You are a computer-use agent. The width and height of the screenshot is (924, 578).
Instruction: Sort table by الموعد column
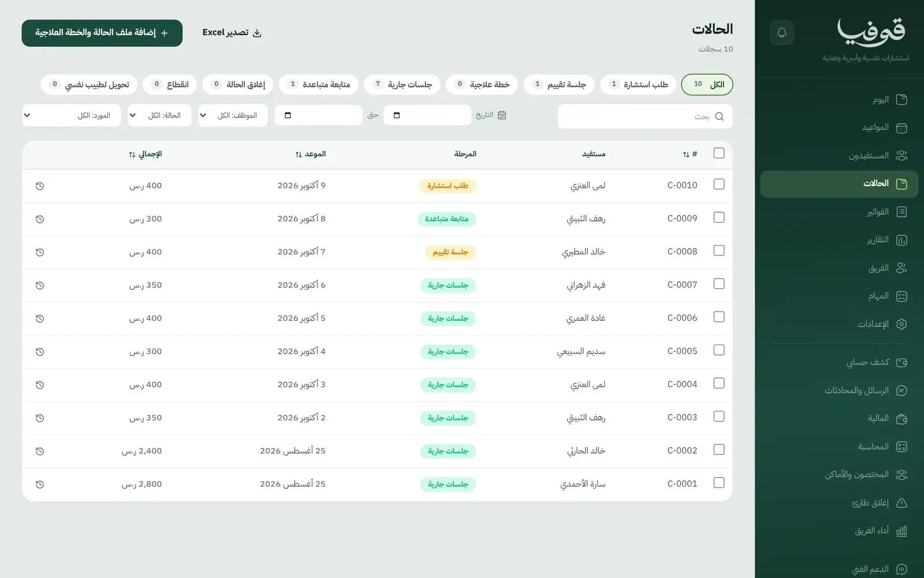click(x=310, y=154)
